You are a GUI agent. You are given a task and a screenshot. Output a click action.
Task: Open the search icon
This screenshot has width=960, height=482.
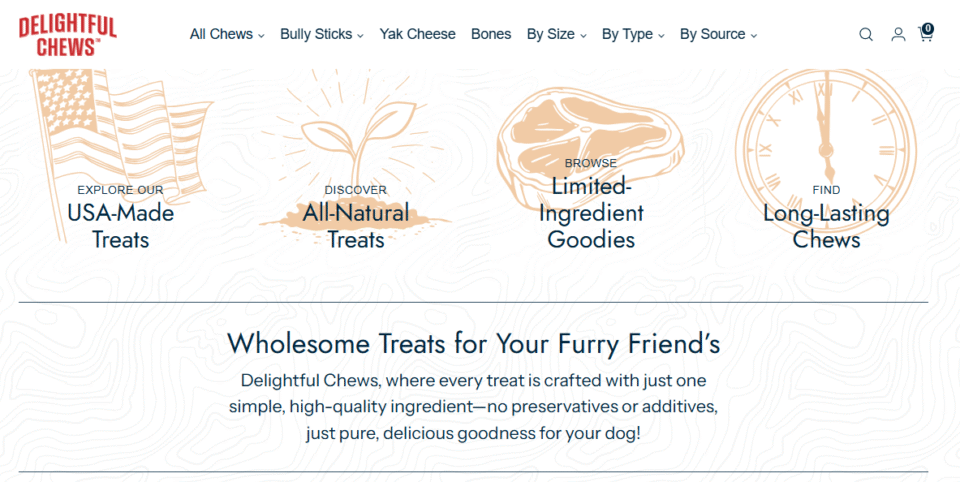click(866, 34)
